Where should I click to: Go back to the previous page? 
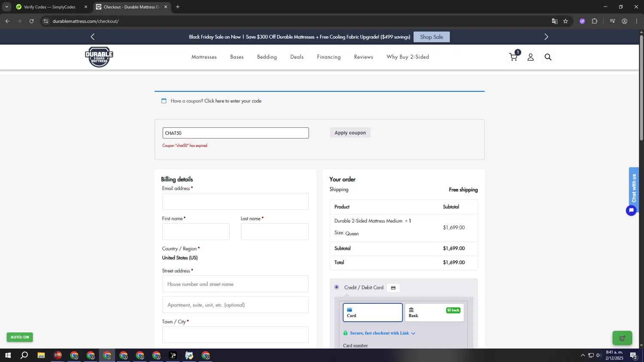click(x=7, y=21)
